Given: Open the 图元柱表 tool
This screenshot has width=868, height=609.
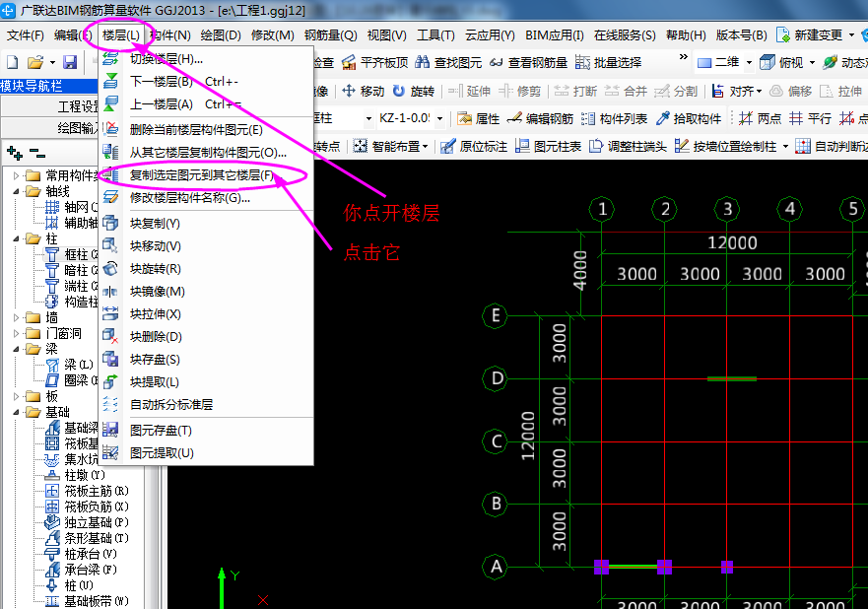Looking at the screenshot, I should pyautogui.click(x=548, y=146).
